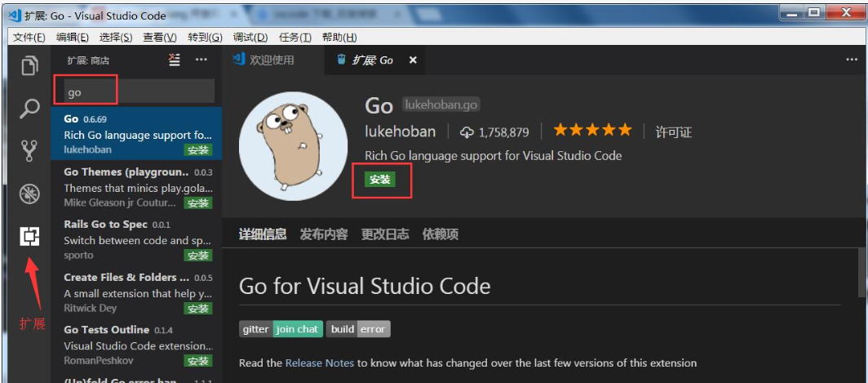Click Rich Go language support description text
Screen dimensions: 868x383
pos(494,156)
